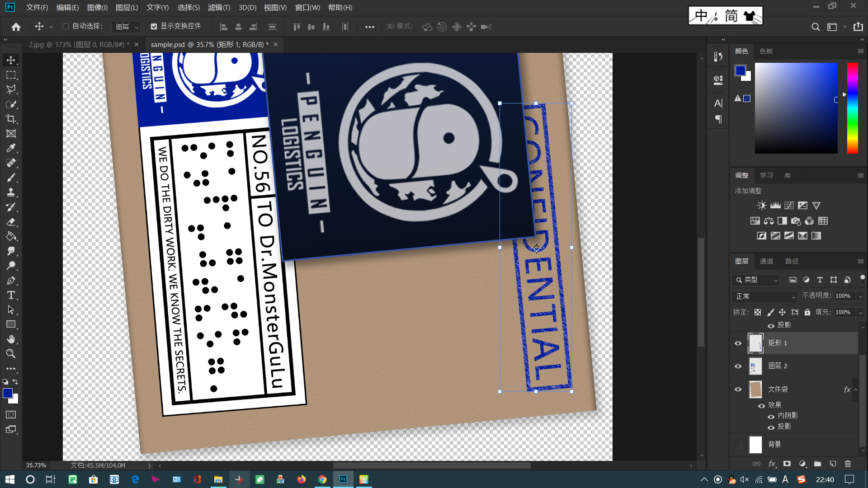Show the 背景 layer visibility
Screen dimensions: 868x488
[x=738, y=445]
